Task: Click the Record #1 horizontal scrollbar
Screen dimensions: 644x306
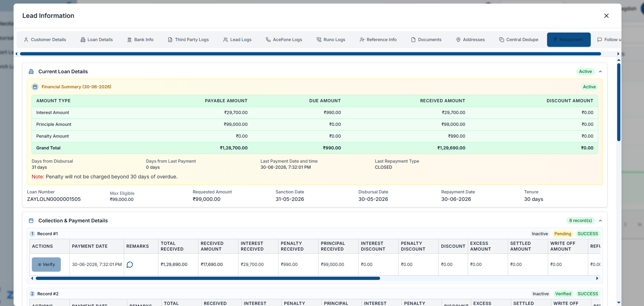Action: click(x=208, y=278)
